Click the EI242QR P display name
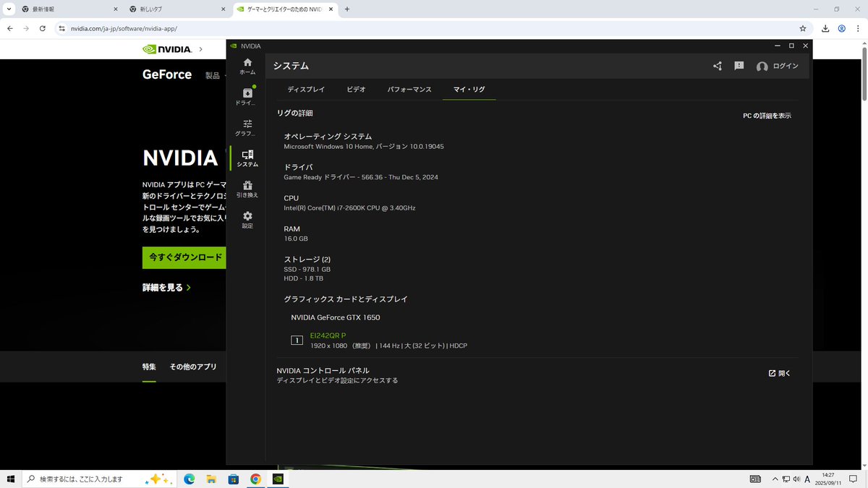This screenshot has height=488, width=868. 328,335
